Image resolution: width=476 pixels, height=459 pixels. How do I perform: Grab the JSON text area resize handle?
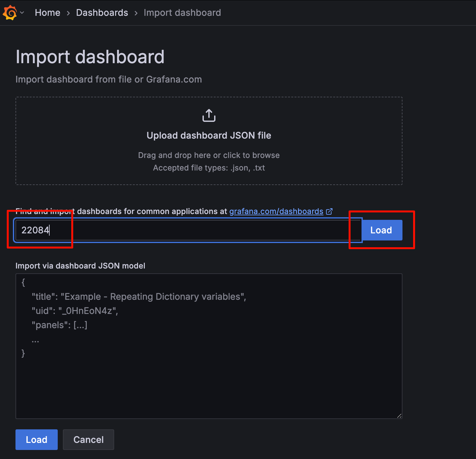pyautogui.click(x=399, y=416)
